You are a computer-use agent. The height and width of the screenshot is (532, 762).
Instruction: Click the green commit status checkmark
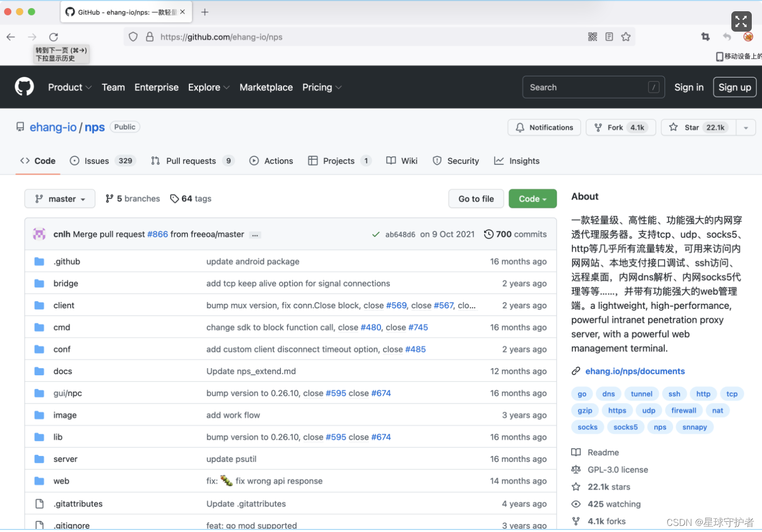click(x=376, y=234)
